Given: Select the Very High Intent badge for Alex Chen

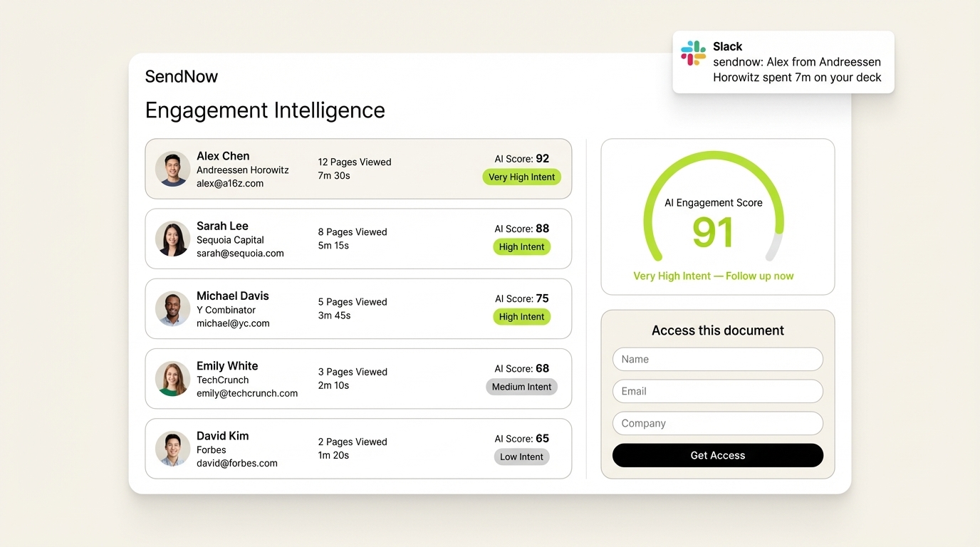Looking at the screenshot, I should (x=521, y=177).
